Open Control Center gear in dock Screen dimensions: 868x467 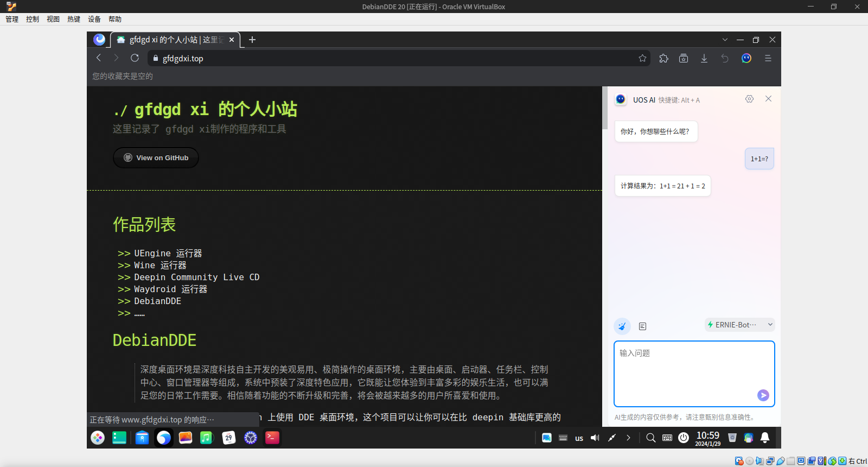pos(251,438)
